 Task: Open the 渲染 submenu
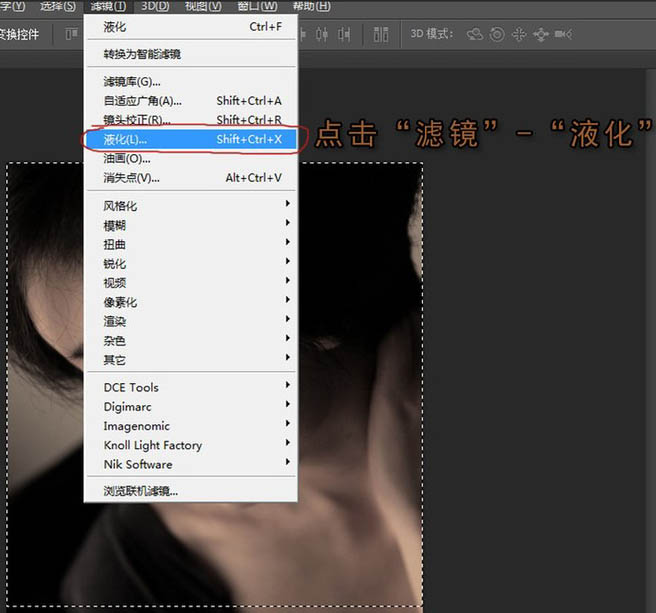(x=191, y=321)
